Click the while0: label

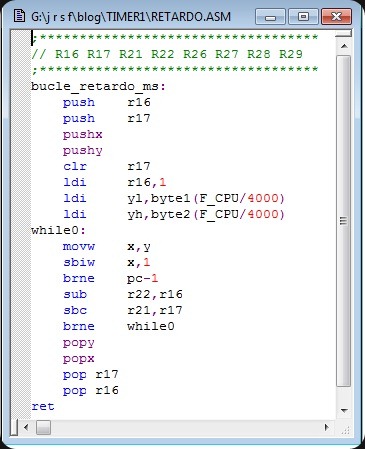click(x=58, y=231)
